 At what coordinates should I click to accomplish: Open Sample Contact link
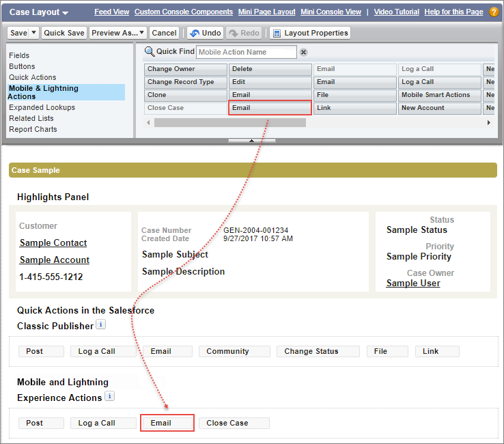tap(53, 242)
